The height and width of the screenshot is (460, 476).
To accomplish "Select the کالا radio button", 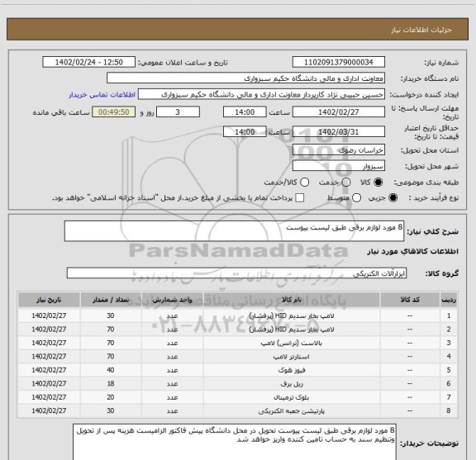I will click(x=378, y=183).
